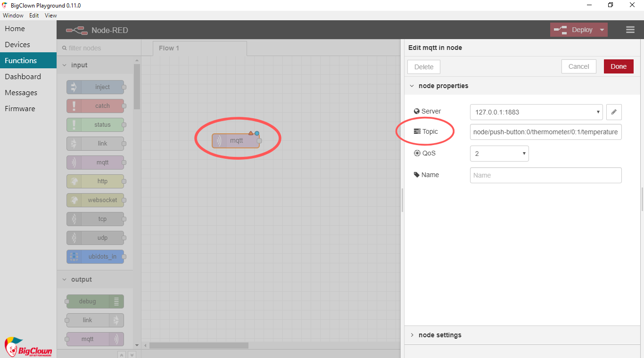Image resolution: width=644 pixels, height=358 pixels.
Task: Go to Devices in sidebar
Action: [28, 45]
